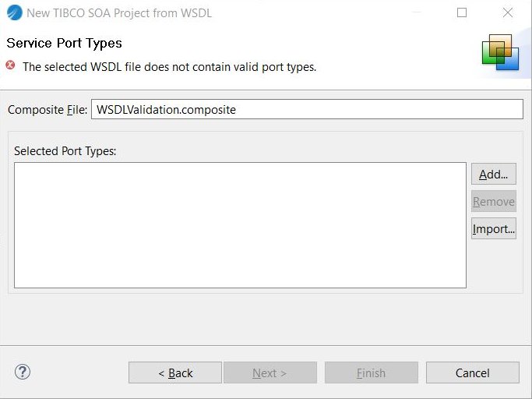Open the Import... port types dialog
The image size is (532, 399).
(493, 229)
